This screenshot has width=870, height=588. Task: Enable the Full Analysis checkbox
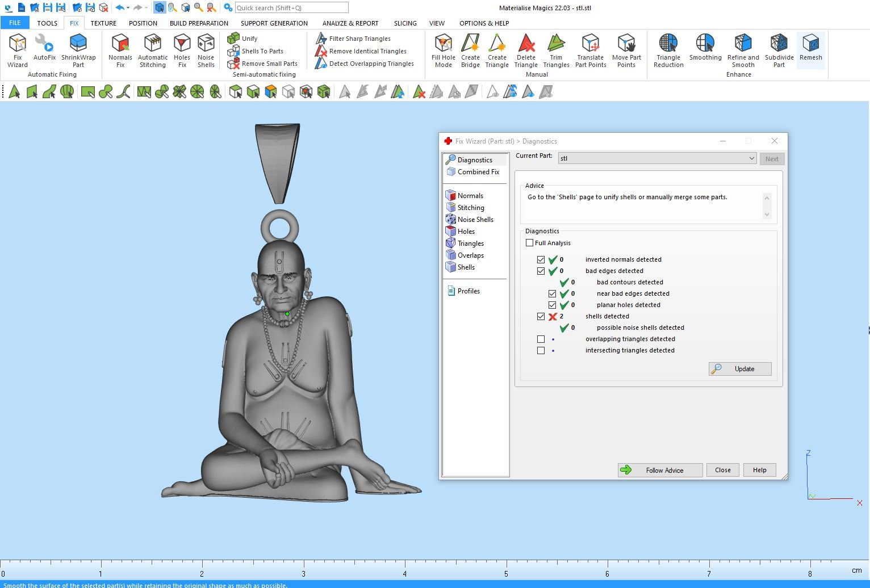click(x=530, y=243)
